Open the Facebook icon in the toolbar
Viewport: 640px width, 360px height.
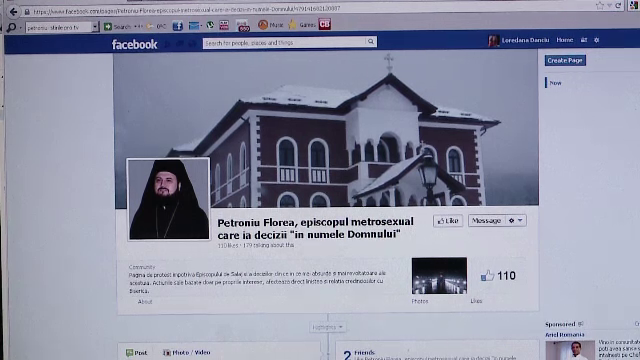tap(178, 26)
